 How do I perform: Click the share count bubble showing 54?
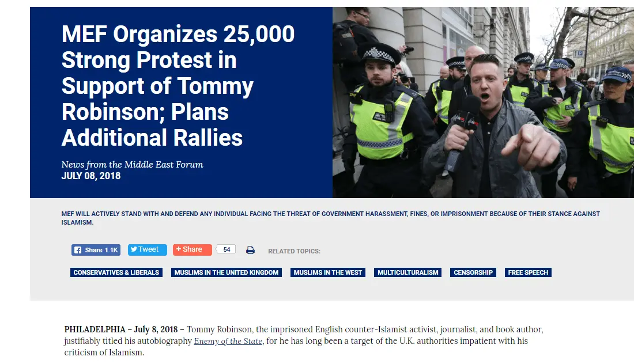click(x=227, y=249)
